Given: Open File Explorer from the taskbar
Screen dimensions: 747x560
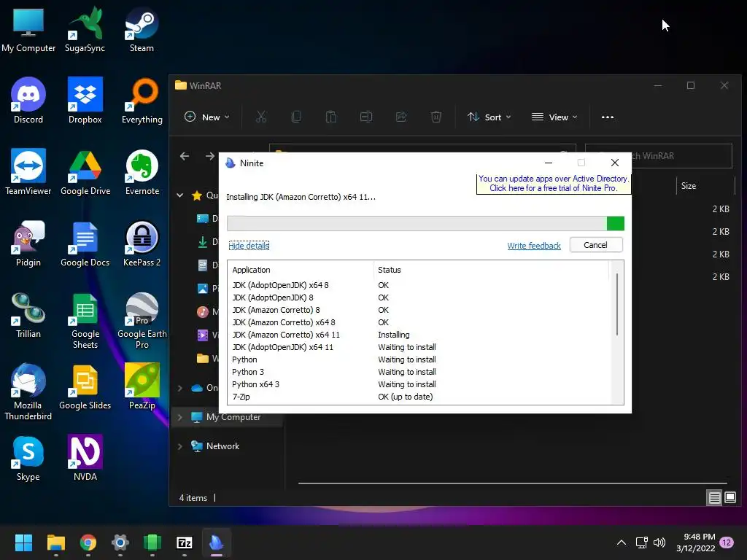Looking at the screenshot, I should click(x=55, y=542).
